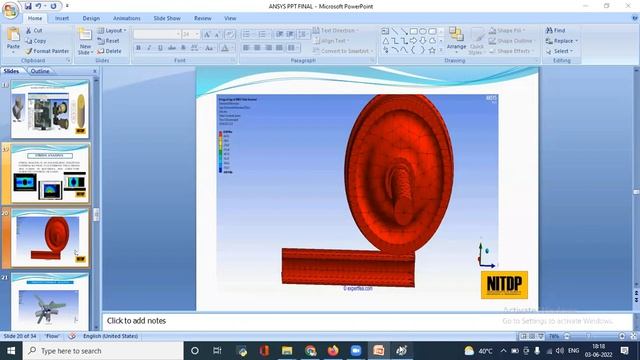Open the View ribbon tab
The width and height of the screenshot is (640, 360).
pos(230,18)
